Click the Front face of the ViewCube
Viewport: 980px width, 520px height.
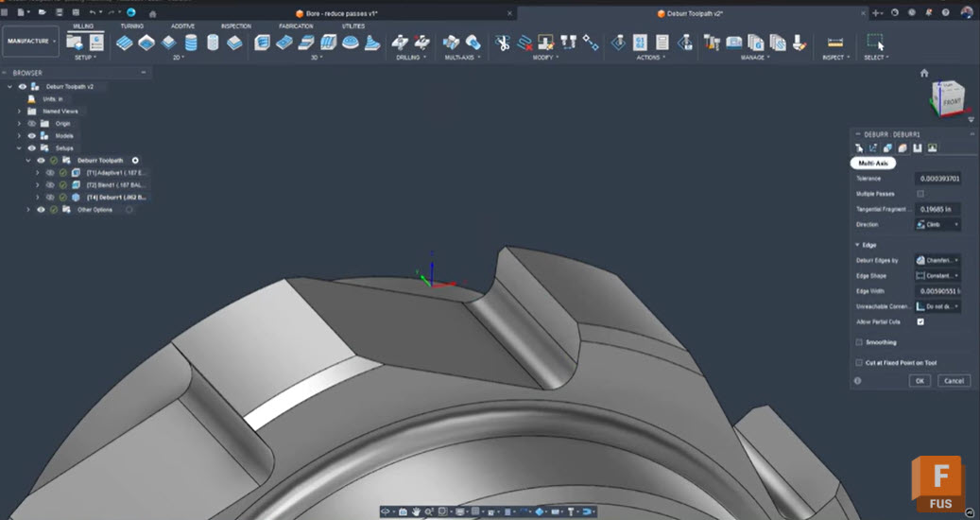(952, 101)
